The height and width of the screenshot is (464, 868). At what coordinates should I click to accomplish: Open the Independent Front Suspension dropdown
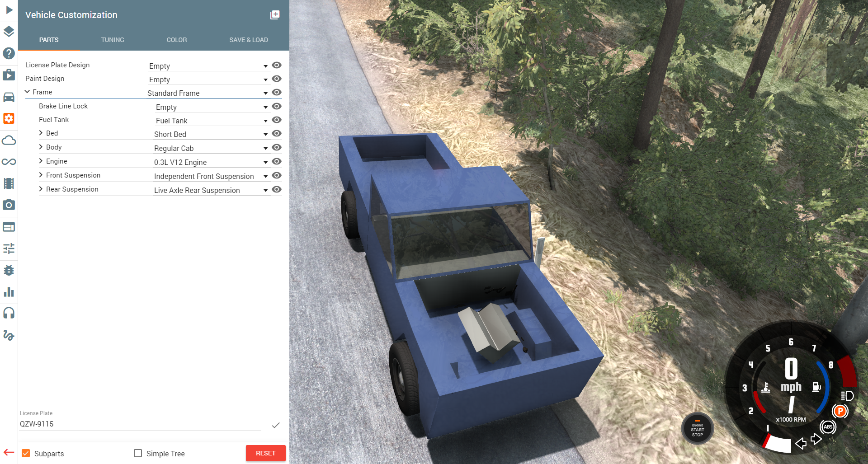point(211,176)
